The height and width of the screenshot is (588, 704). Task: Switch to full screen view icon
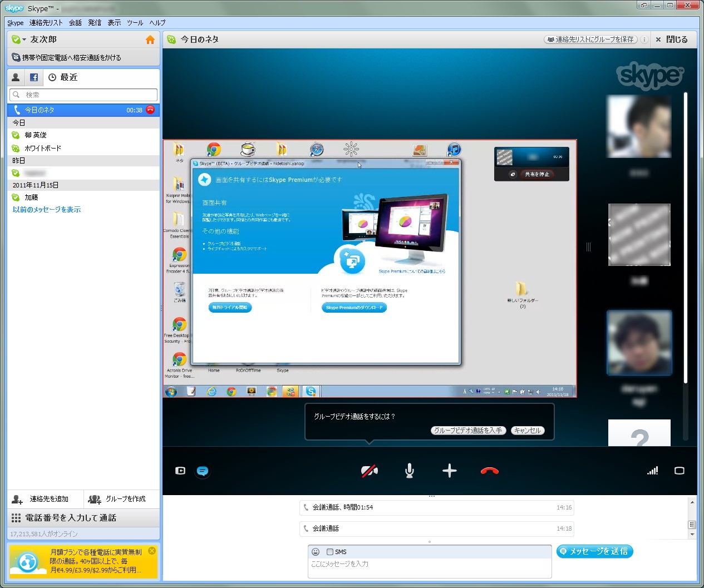pyautogui.click(x=680, y=471)
